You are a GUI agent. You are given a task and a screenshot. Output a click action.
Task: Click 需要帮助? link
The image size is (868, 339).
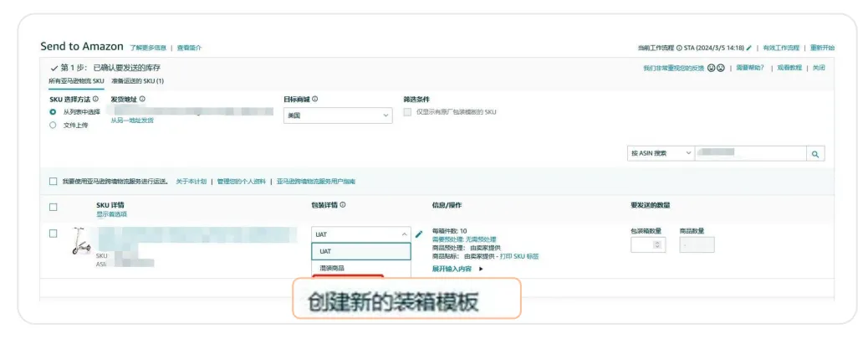(750, 68)
